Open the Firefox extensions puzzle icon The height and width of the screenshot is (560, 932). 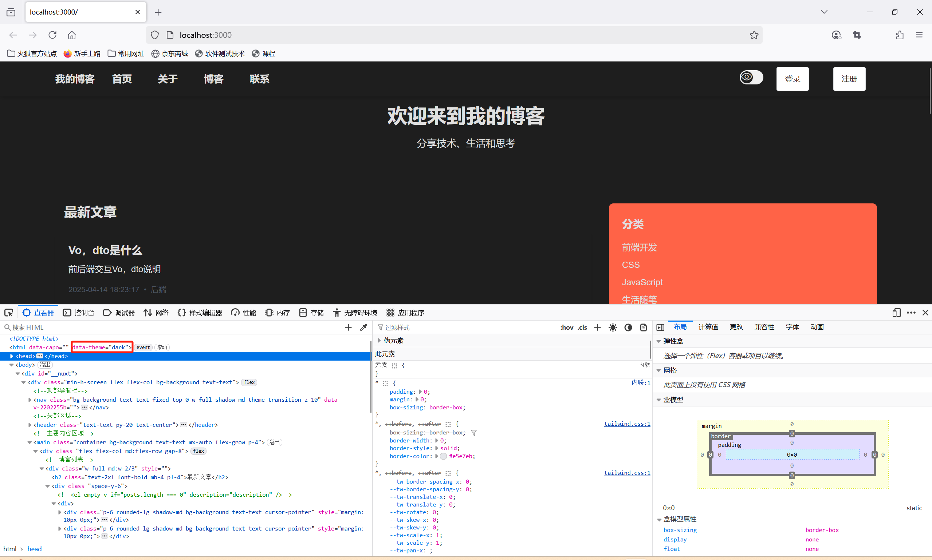click(900, 35)
